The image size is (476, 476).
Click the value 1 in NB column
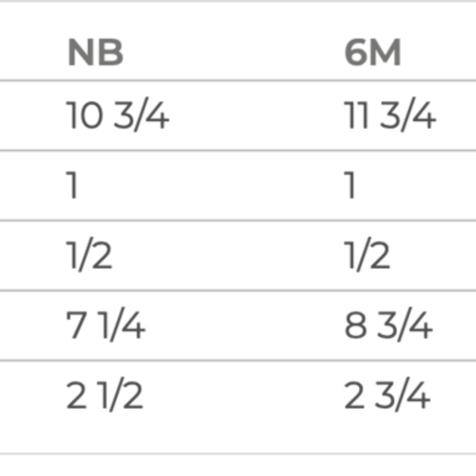[x=72, y=185]
